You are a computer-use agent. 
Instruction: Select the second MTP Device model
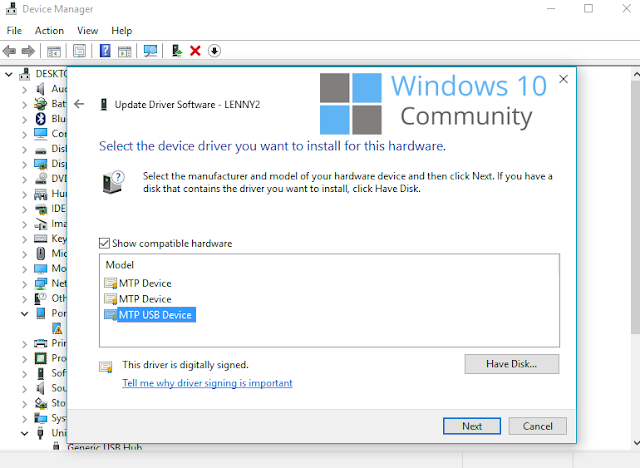point(138,299)
